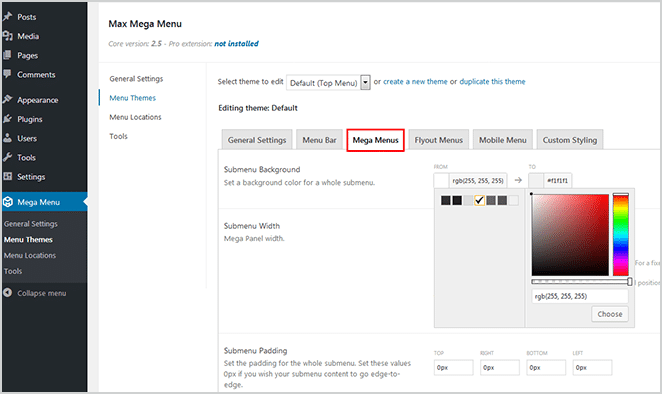Screen dimensions: 662x394
Task: Switch to the Menu Bar tab
Action: click(x=319, y=140)
